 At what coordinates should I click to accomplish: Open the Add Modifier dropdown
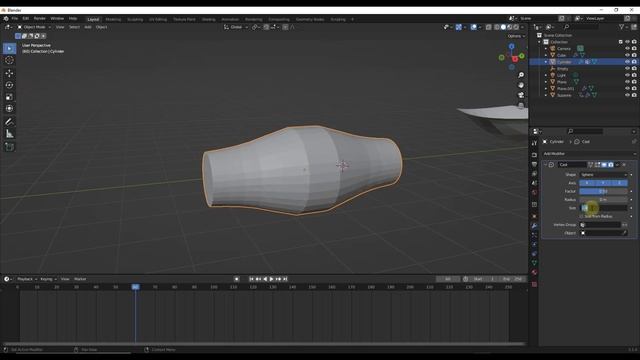coord(589,153)
